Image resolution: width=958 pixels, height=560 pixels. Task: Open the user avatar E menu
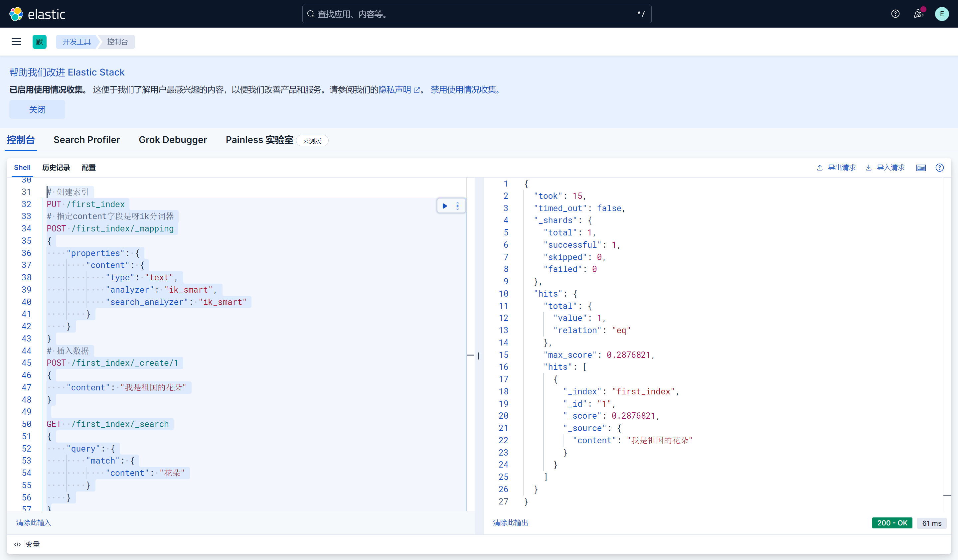942,14
